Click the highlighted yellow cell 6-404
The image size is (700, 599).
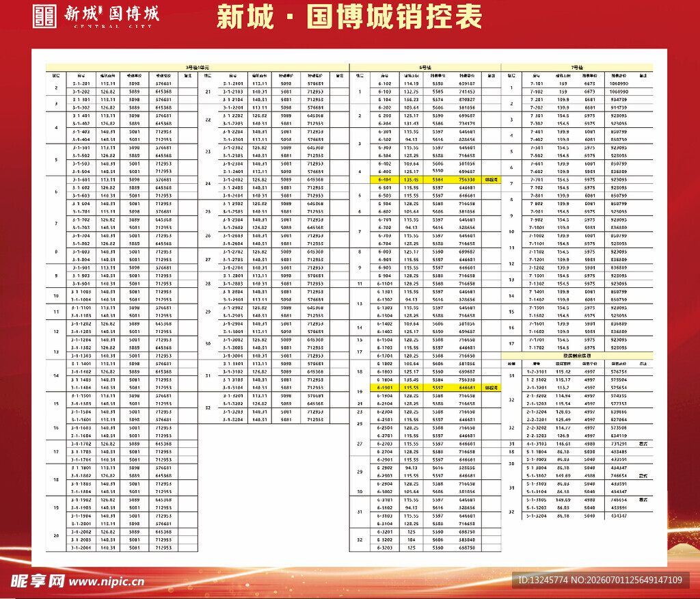tap(385, 180)
